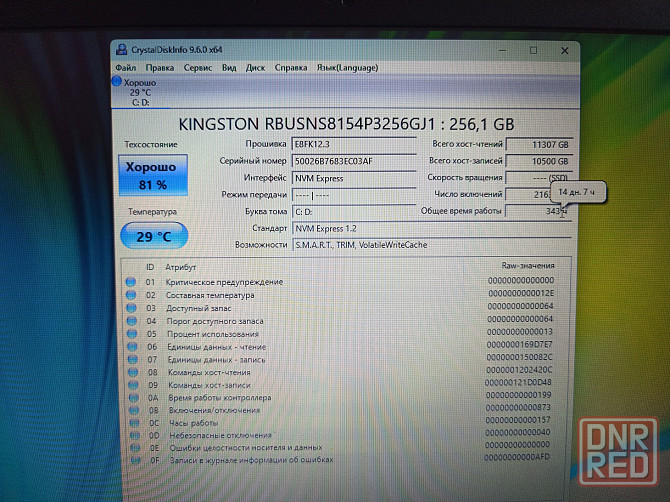Click the blue disk status circle icon
This screenshot has width=670, height=502.
pos(117,81)
